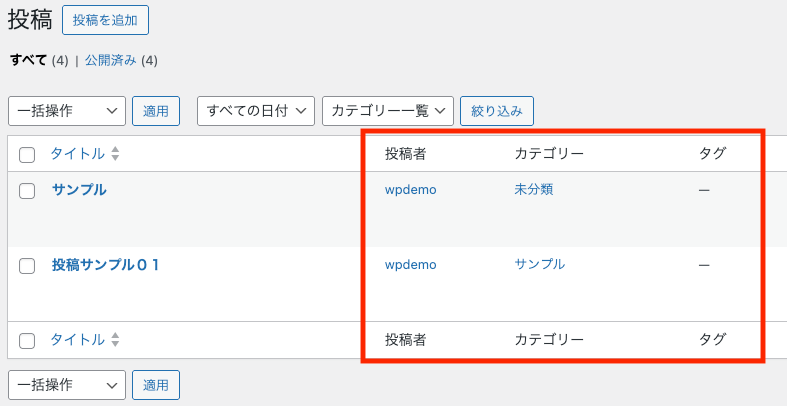Open the サンプル post title link
This screenshot has height=406, width=787.
click(79, 190)
